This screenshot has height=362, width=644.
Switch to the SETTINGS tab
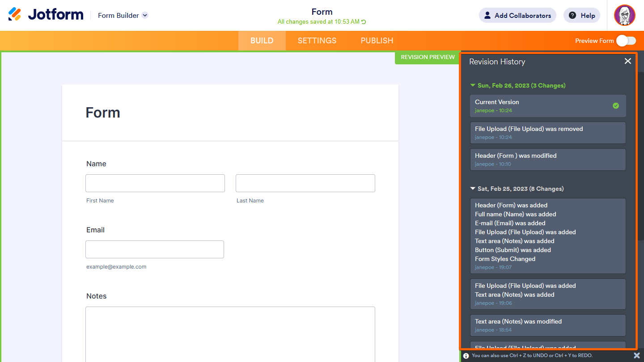point(317,41)
